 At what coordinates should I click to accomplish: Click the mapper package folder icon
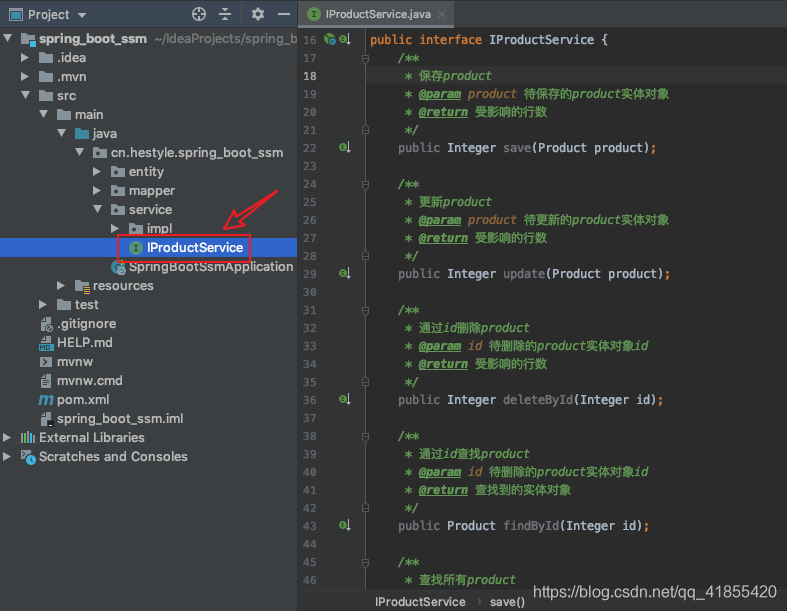[118, 191]
